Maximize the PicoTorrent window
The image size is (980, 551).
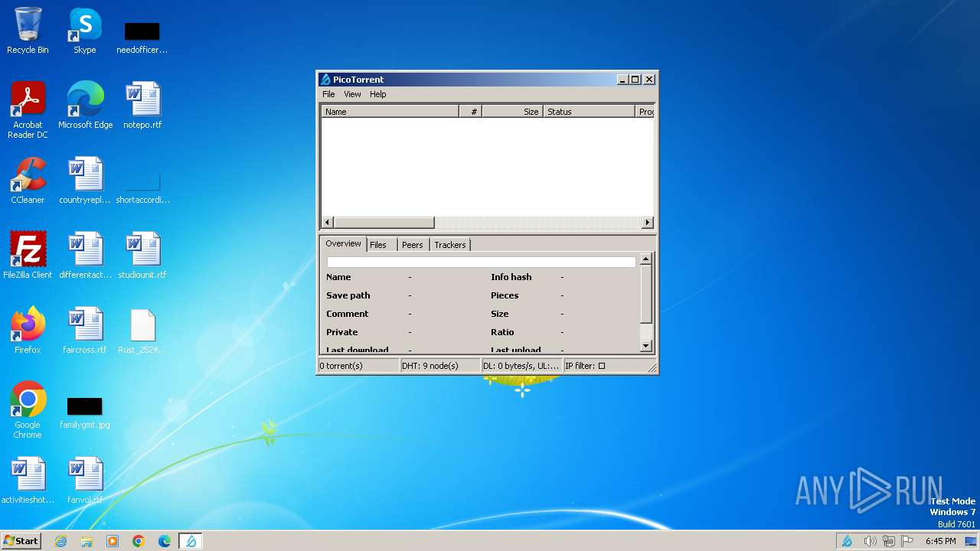point(635,80)
